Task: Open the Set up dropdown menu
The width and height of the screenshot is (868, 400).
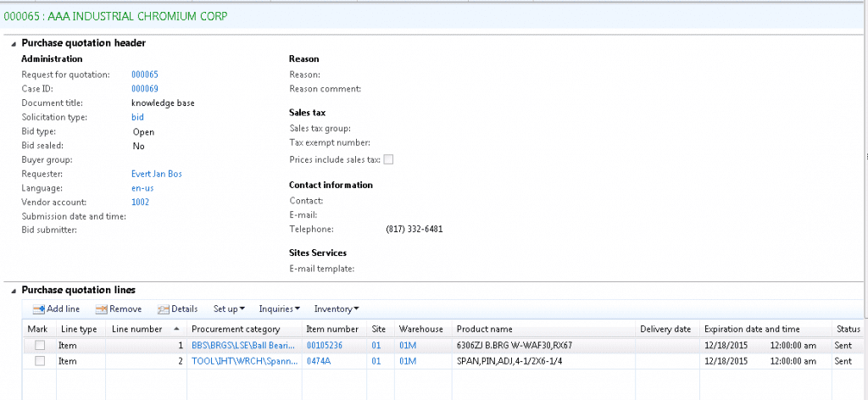Action: [x=229, y=309]
